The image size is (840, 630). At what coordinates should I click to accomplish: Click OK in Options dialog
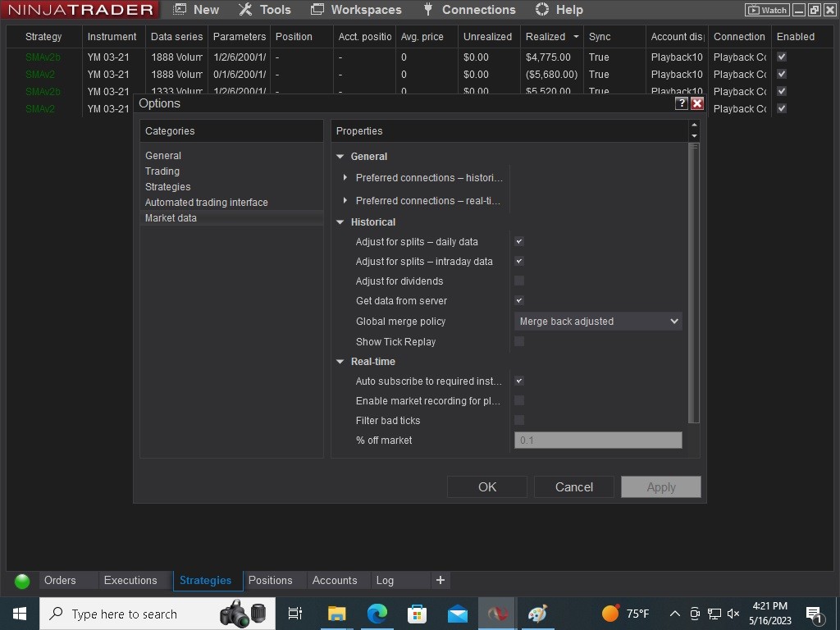pos(487,487)
